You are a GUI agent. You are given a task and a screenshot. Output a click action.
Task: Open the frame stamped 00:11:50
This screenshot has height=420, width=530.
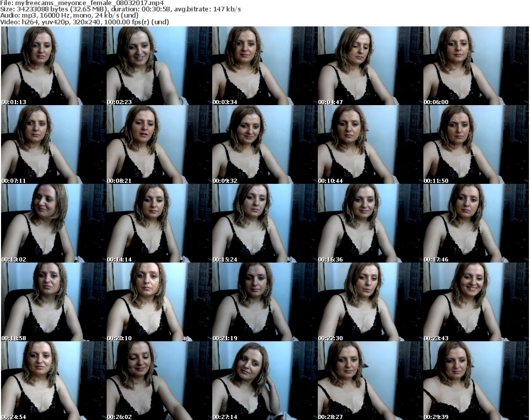click(476, 144)
